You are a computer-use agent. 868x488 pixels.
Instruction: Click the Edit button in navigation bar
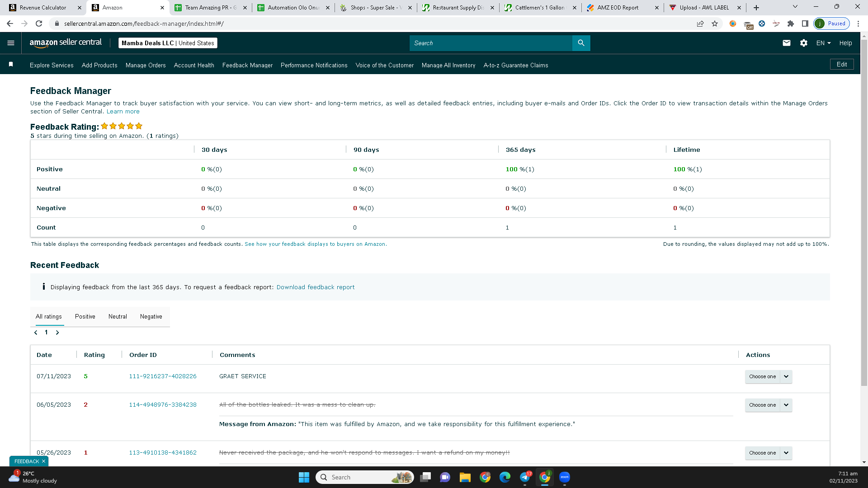tap(842, 64)
